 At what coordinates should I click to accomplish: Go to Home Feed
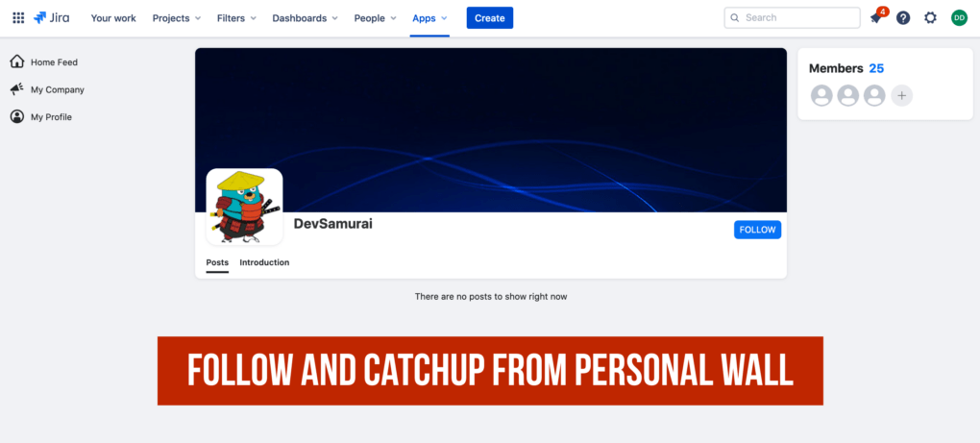(54, 62)
